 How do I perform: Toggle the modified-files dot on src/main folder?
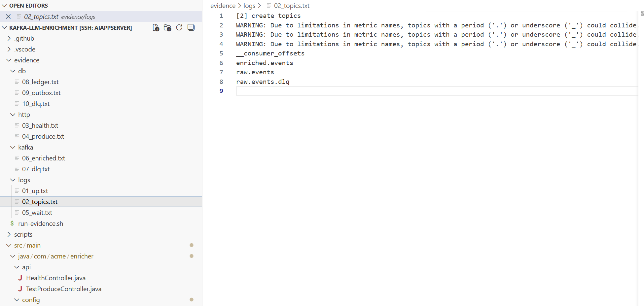pos(192,245)
